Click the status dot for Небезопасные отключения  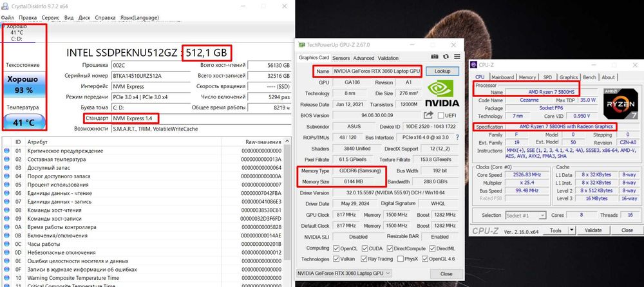coord(6,252)
